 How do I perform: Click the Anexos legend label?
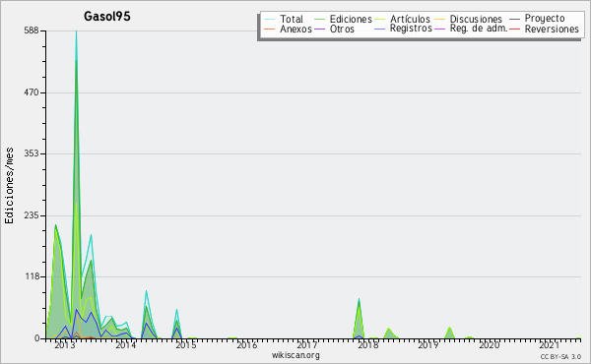coord(295,29)
